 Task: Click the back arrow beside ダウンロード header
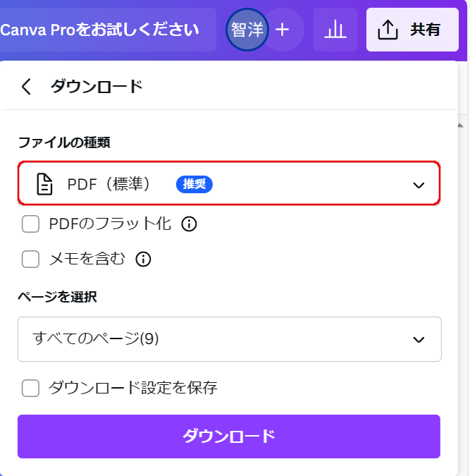(x=26, y=87)
